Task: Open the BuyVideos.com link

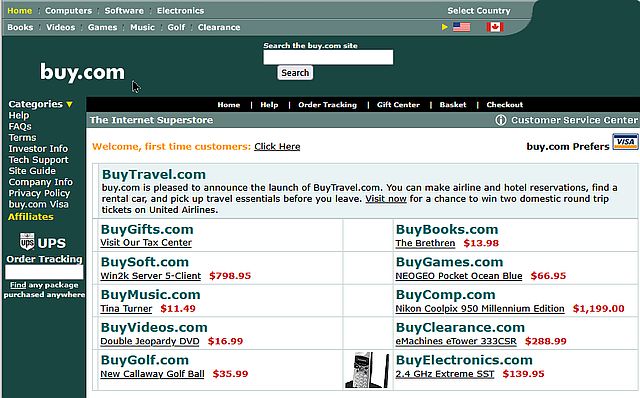Action: 154,327
